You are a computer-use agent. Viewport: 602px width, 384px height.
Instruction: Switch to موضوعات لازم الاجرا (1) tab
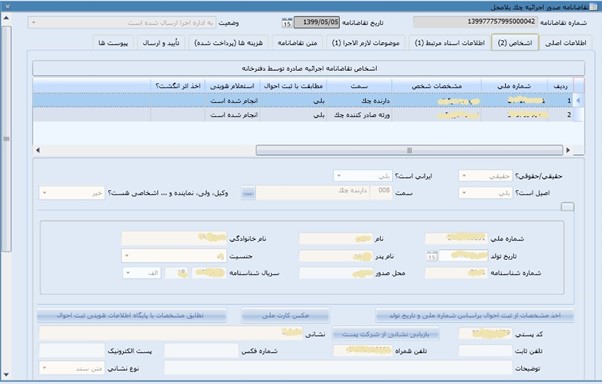(366, 43)
